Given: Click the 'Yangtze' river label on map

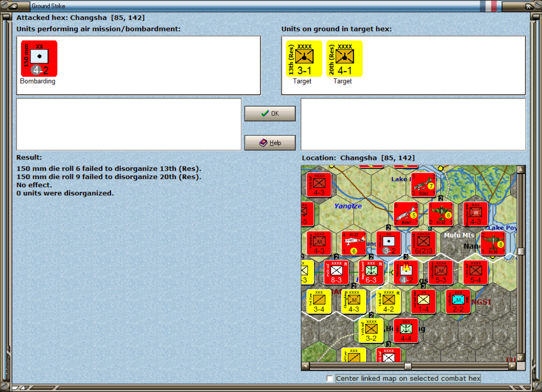Looking at the screenshot, I should (x=348, y=206).
